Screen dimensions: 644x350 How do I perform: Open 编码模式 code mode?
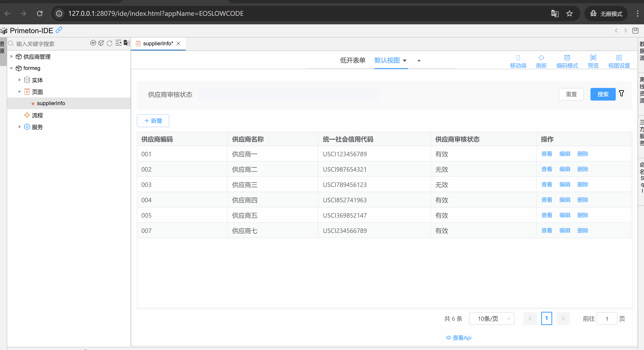pos(567,61)
